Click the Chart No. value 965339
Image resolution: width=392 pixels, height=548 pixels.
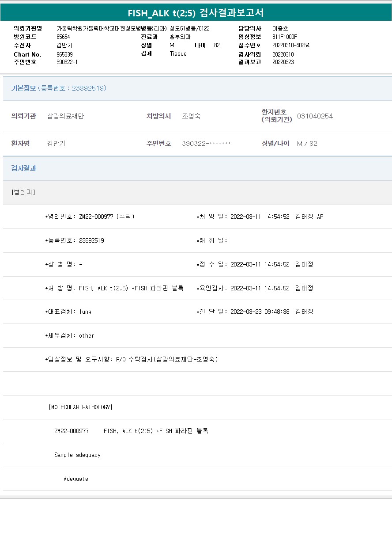pyautogui.click(x=61, y=54)
